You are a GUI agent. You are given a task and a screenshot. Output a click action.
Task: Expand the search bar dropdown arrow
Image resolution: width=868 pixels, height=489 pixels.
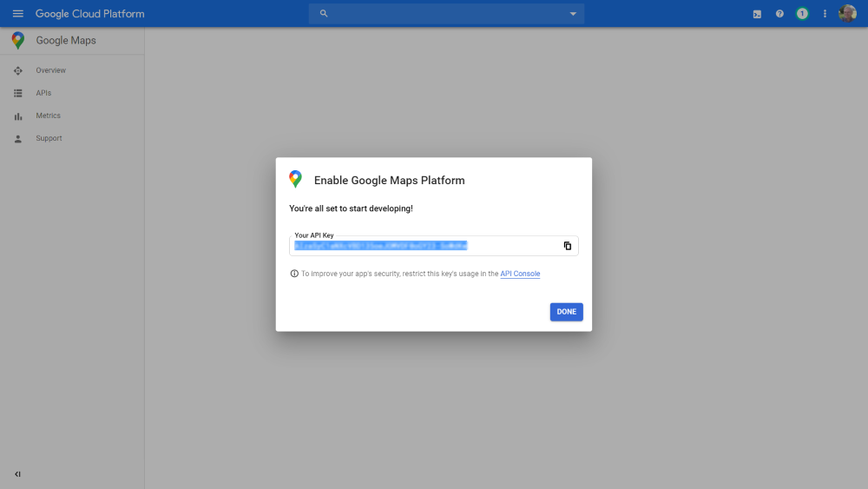coord(573,14)
